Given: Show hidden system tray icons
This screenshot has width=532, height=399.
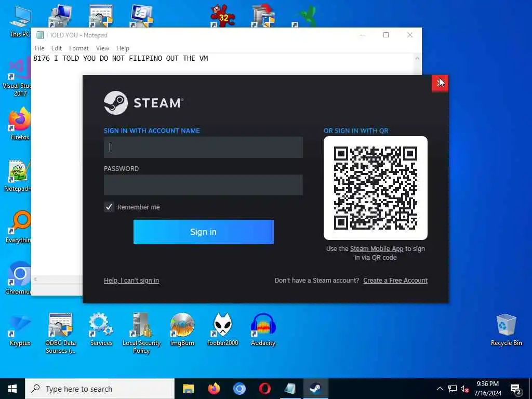Looking at the screenshot, I should point(440,389).
